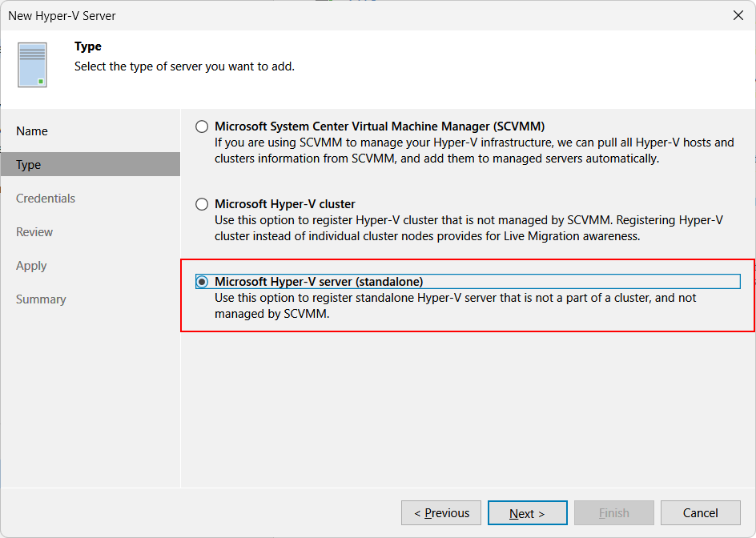
Task: Click the server tower icon in header
Action: click(32, 65)
